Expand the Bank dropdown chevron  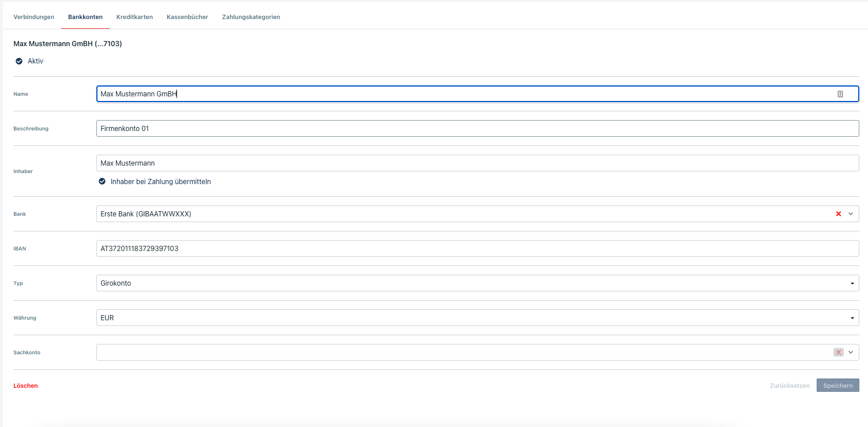coord(851,214)
